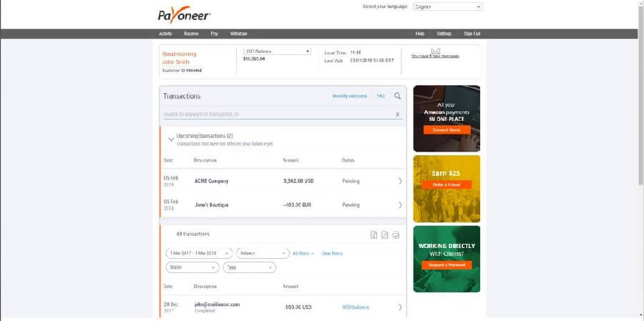
Task: Open jake@mailinator.com transaction details arrow
Action: pyautogui.click(x=400, y=307)
